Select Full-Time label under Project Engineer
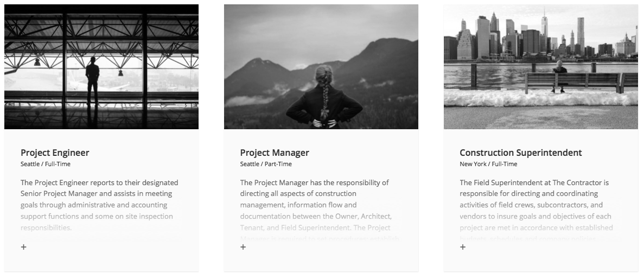The height and width of the screenshot is (278, 644). click(58, 164)
